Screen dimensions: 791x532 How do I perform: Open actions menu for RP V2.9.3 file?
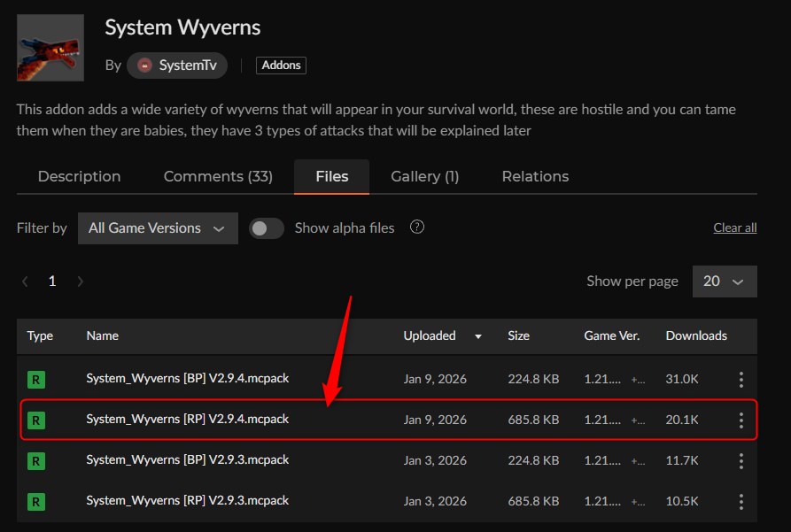click(x=741, y=501)
